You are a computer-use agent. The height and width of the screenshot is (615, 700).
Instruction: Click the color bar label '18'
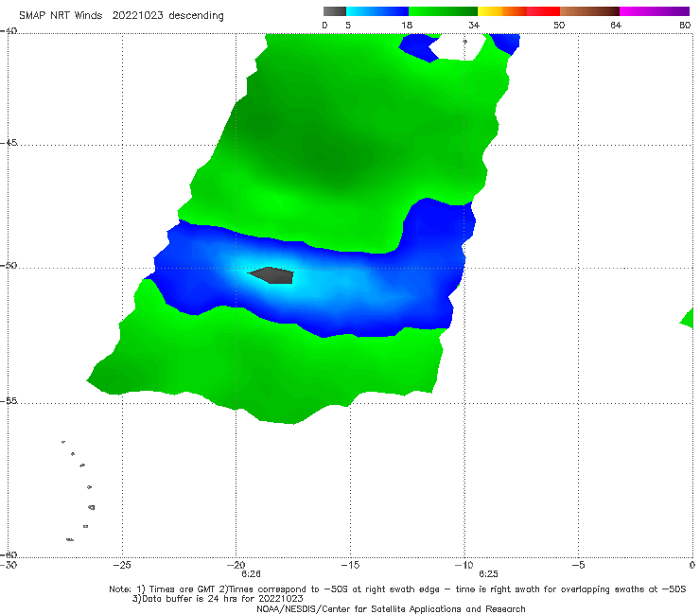(x=407, y=26)
